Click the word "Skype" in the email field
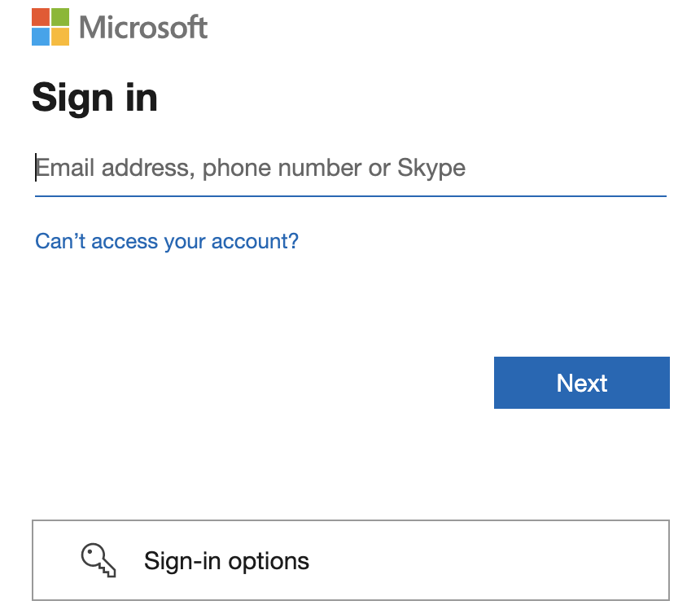The image size is (700, 614). 431,169
